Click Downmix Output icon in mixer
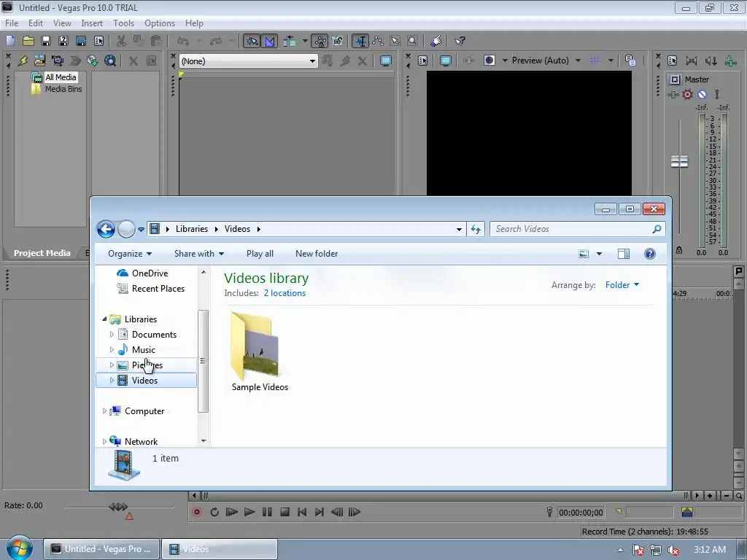This screenshot has width=747, height=560. (692, 61)
